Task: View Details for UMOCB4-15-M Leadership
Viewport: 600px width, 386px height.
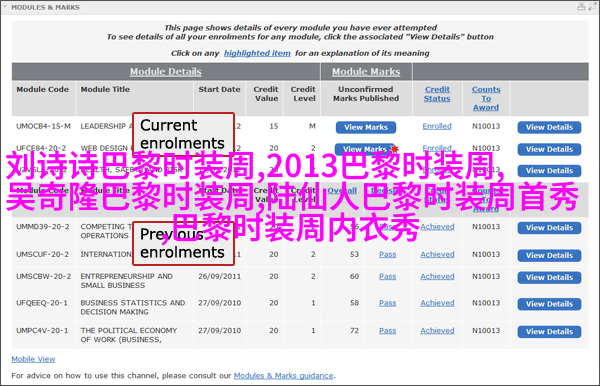Action: [549, 127]
